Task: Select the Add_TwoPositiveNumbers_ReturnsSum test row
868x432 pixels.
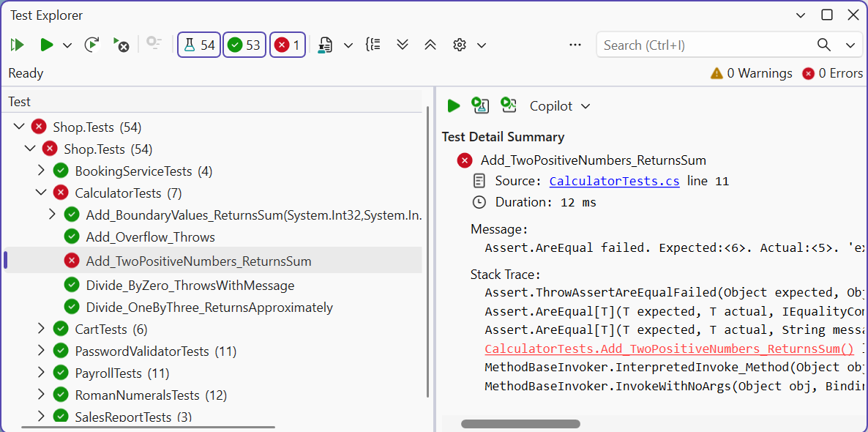Action: [213, 261]
